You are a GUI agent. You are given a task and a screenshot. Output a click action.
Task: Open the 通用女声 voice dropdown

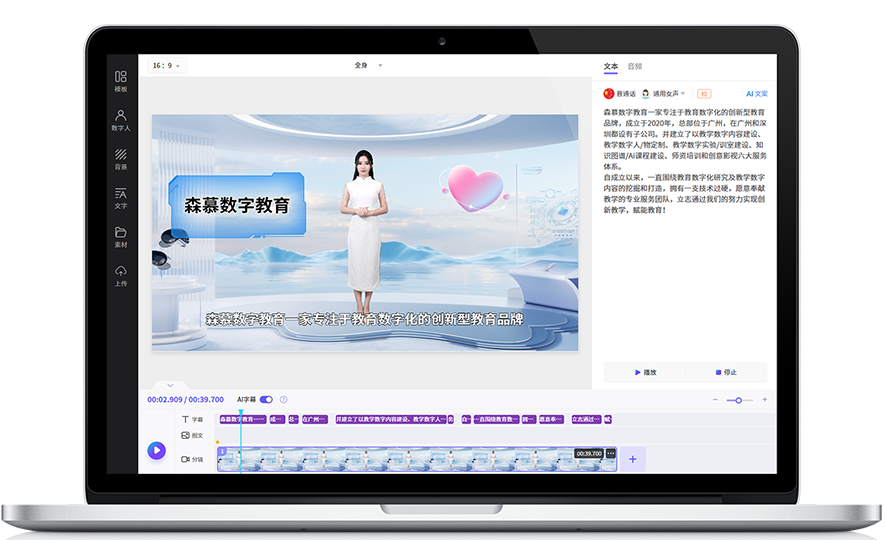(x=663, y=93)
